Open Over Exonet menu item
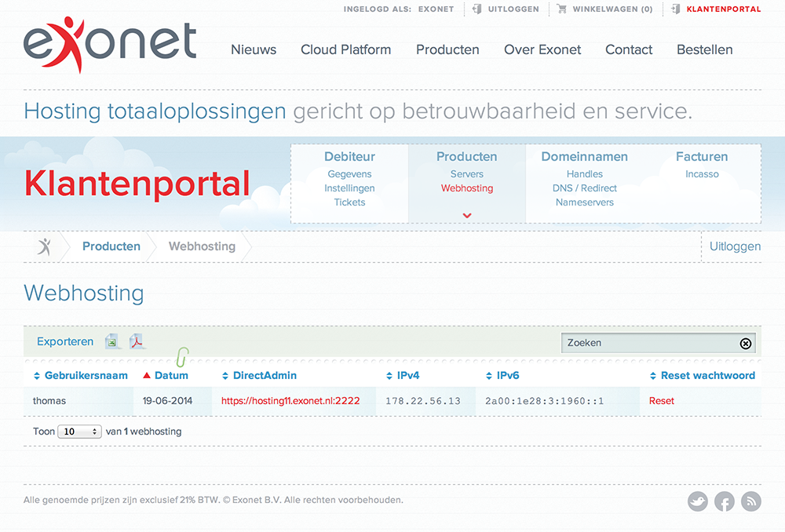 (542, 49)
